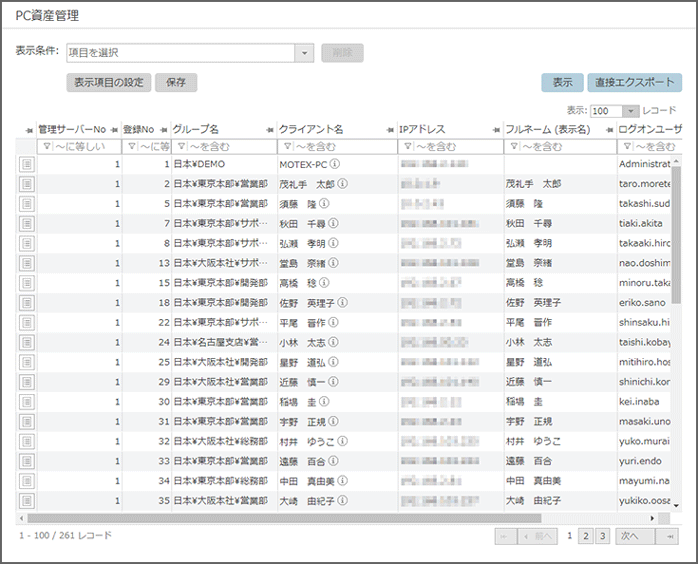
Task: Click info icon next to client 秋田 千尋
Action: tap(333, 223)
